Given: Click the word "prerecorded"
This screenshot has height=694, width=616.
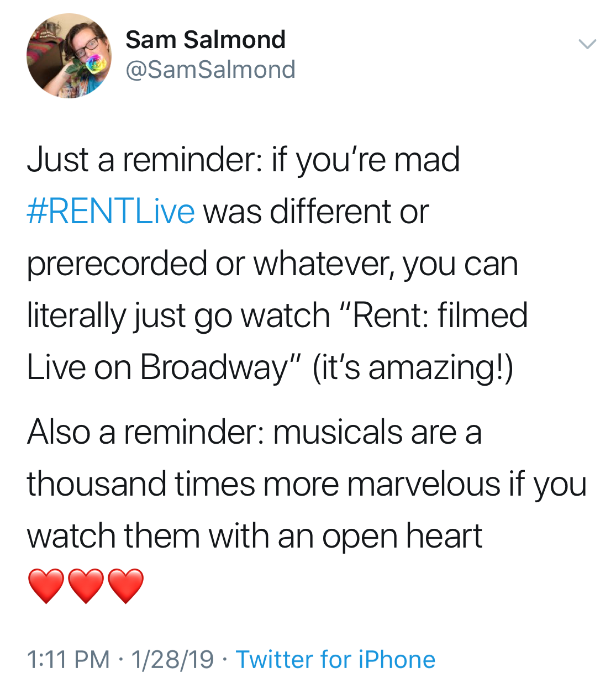Looking at the screenshot, I should [117, 264].
